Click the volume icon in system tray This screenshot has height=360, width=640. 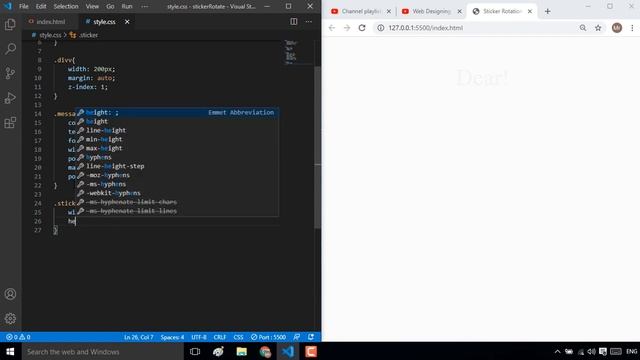(x=591, y=351)
